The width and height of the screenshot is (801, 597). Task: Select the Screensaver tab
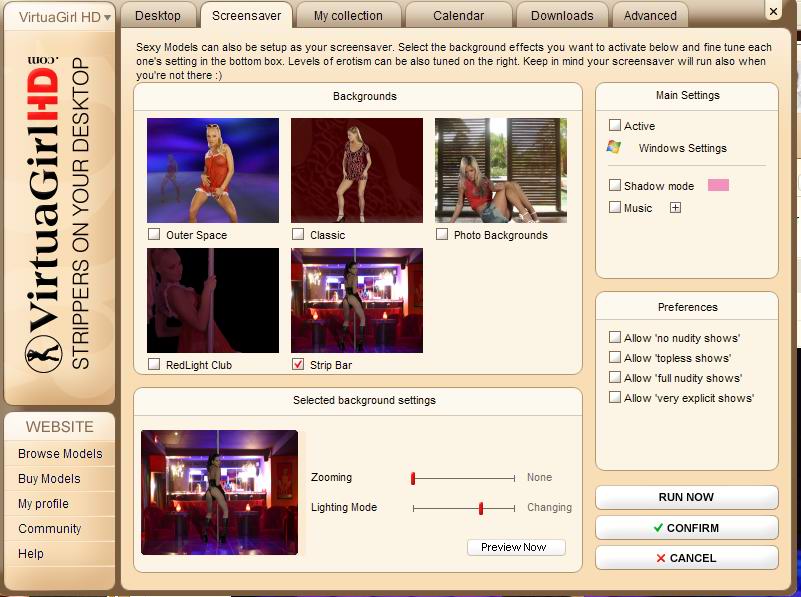pos(246,16)
